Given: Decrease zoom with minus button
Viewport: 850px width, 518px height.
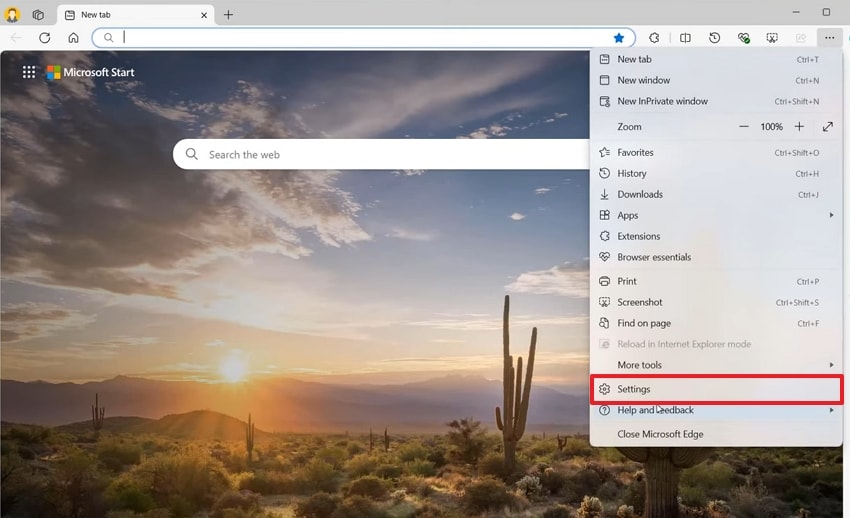Looking at the screenshot, I should point(744,126).
